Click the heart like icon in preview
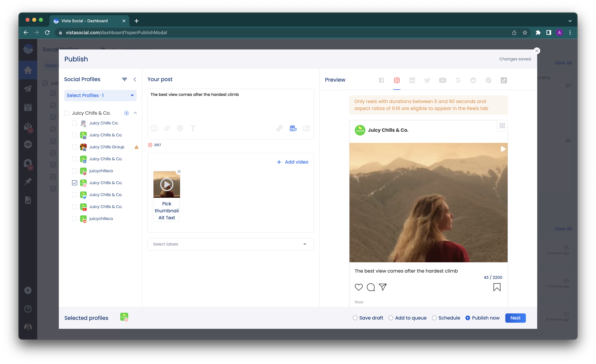 coord(359,287)
